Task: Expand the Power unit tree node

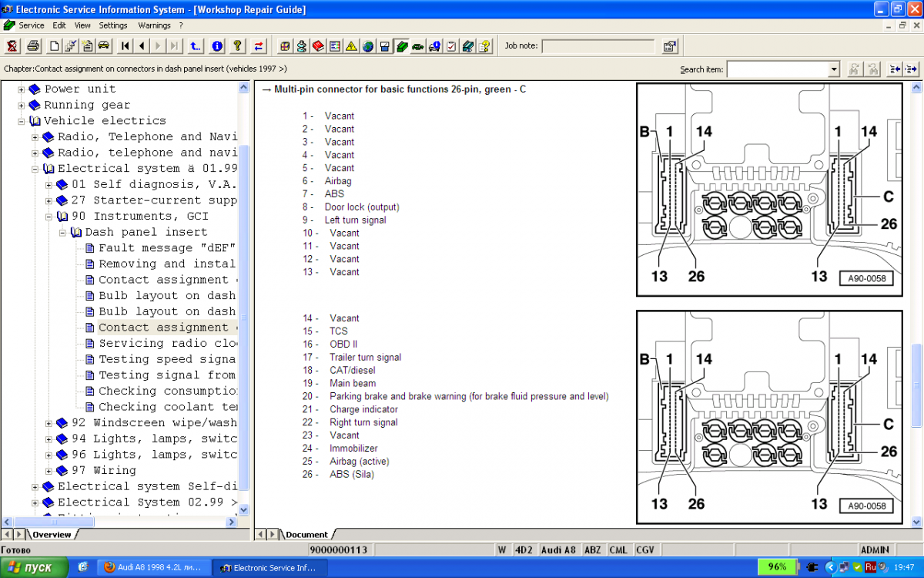Action: pos(22,89)
